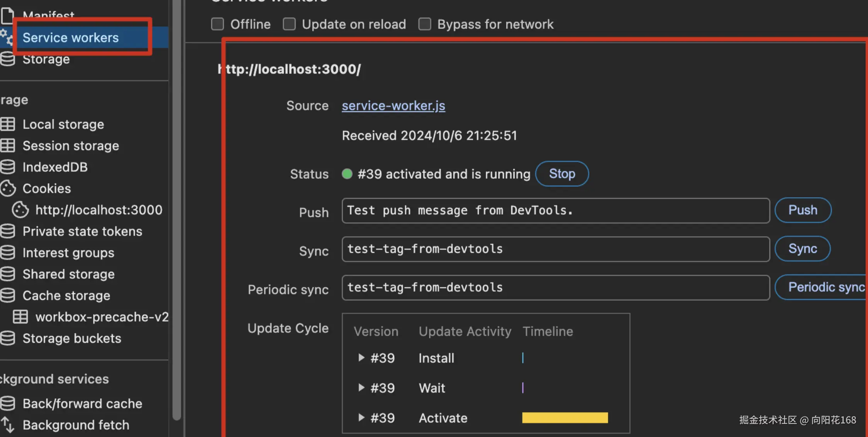
Task: Check the Bypass for network option
Action: (425, 24)
